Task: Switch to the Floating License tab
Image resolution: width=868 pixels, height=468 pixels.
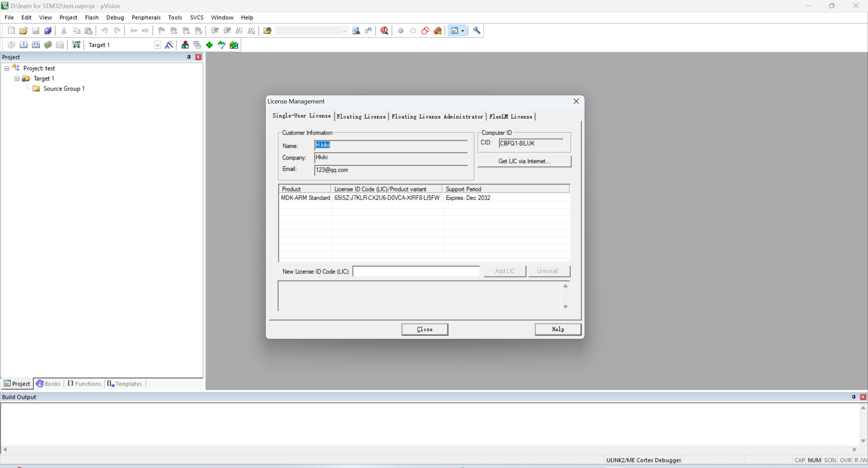Action: point(361,117)
